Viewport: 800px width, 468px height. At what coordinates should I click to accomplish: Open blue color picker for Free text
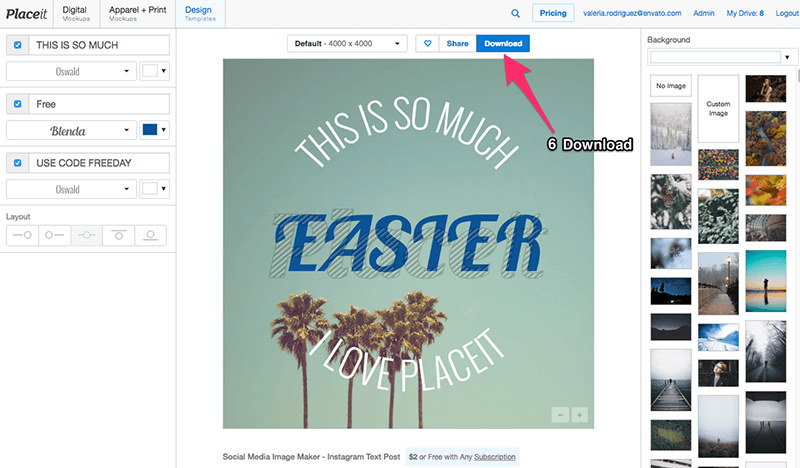click(x=154, y=130)
